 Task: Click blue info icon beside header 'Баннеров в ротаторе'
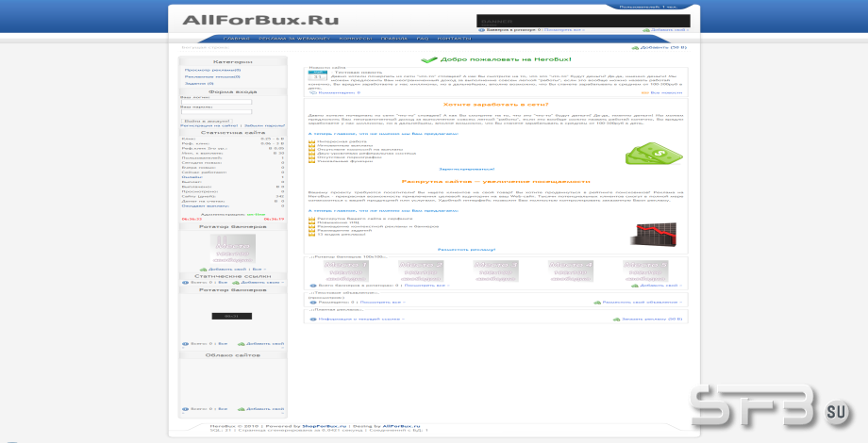pos(481,30)
